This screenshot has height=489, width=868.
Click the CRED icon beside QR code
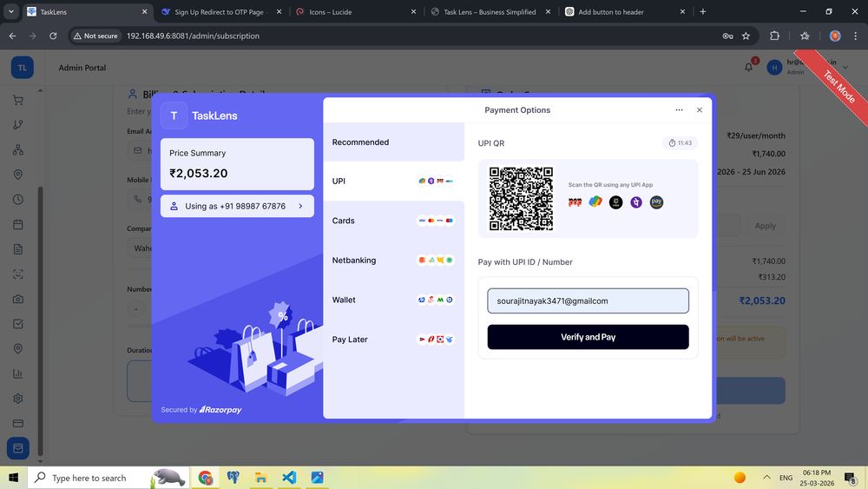(615, 202)
